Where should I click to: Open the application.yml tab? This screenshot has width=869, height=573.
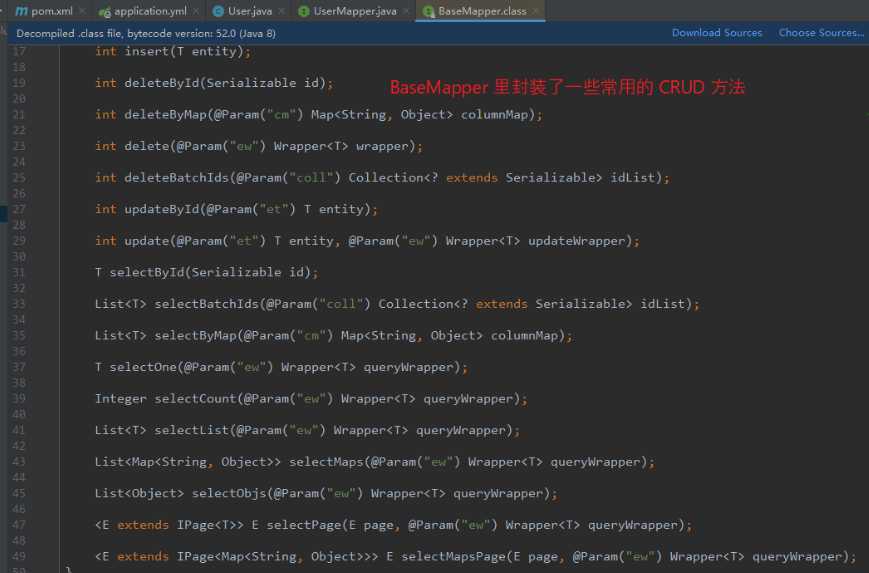pos(150,11)
